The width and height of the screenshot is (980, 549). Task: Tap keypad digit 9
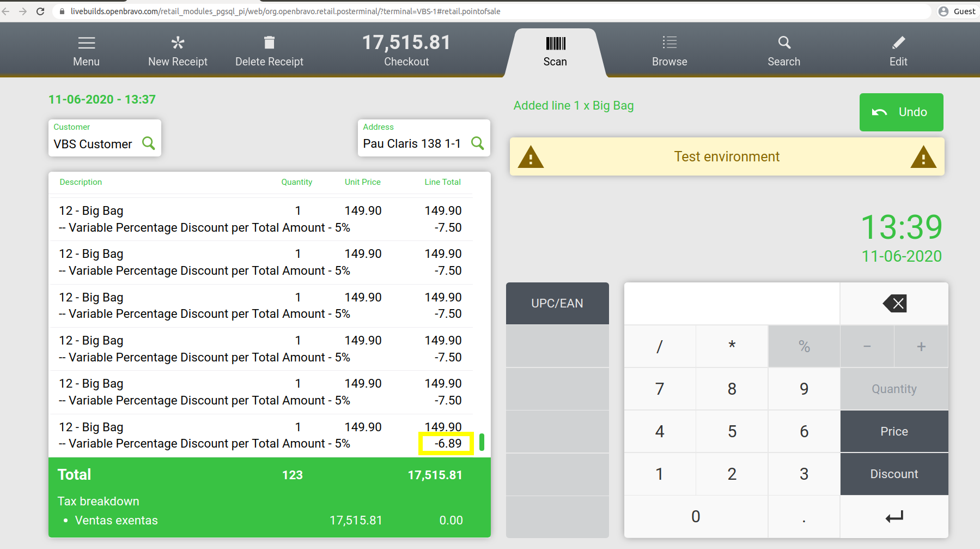804,389
